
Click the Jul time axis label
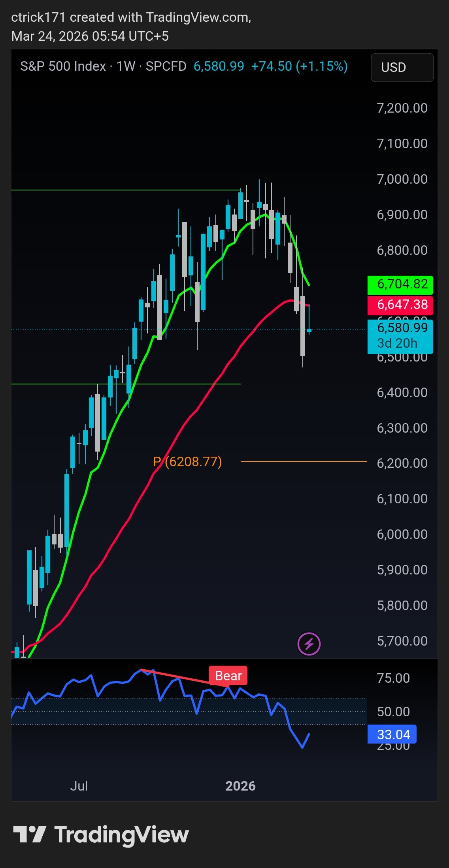point(79,786)
